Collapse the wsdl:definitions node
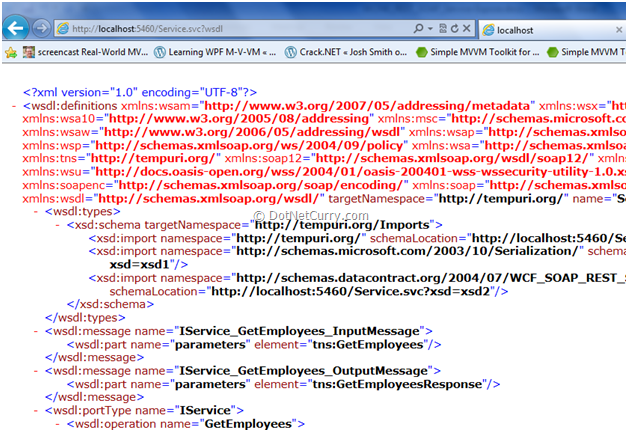Screen dimensions: 628x432 pos(14,106)
